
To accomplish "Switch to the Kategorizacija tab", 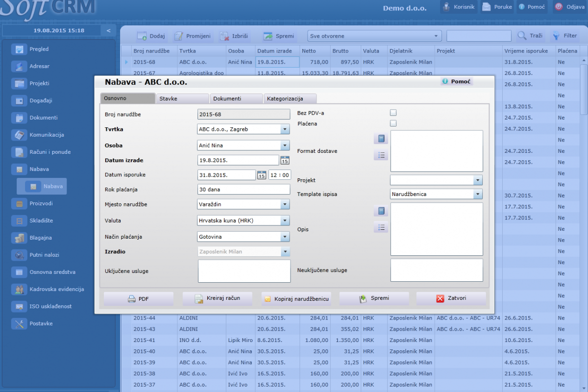I will (x=290, y=98).
